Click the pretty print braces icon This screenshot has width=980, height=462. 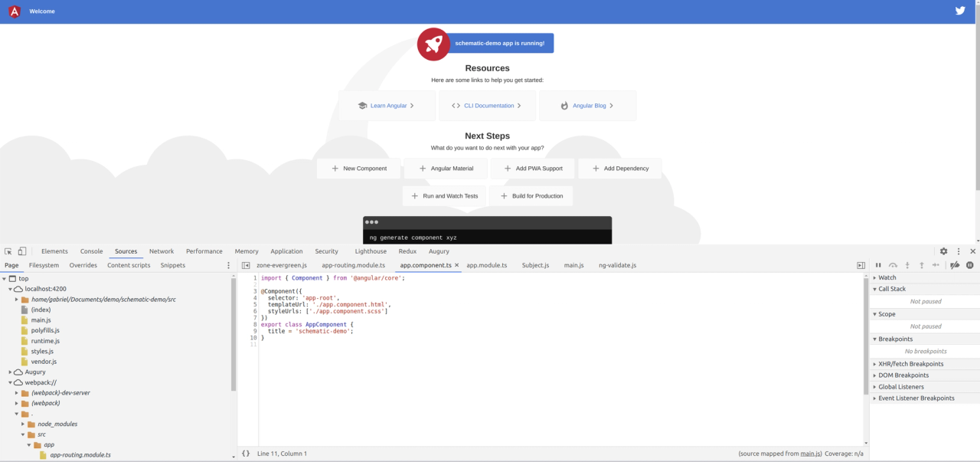246,454
